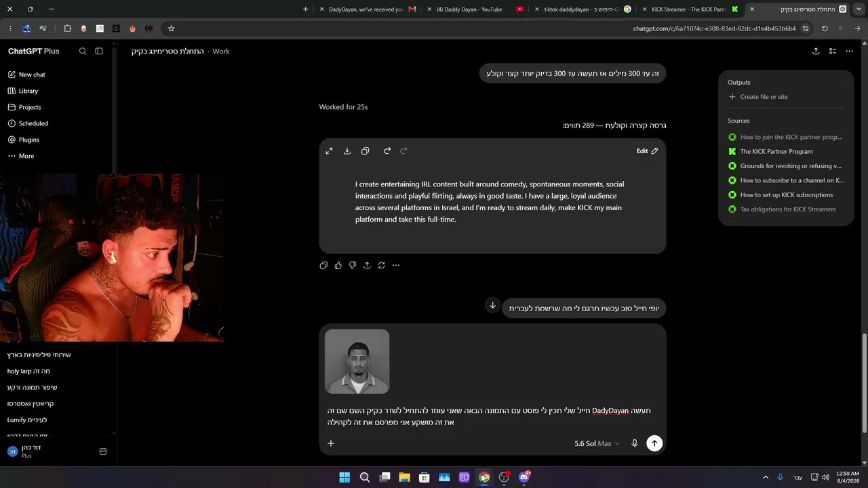Start voice dictation with microphone icon
This screenshot has height=488, width=868.
click(635, 443)
